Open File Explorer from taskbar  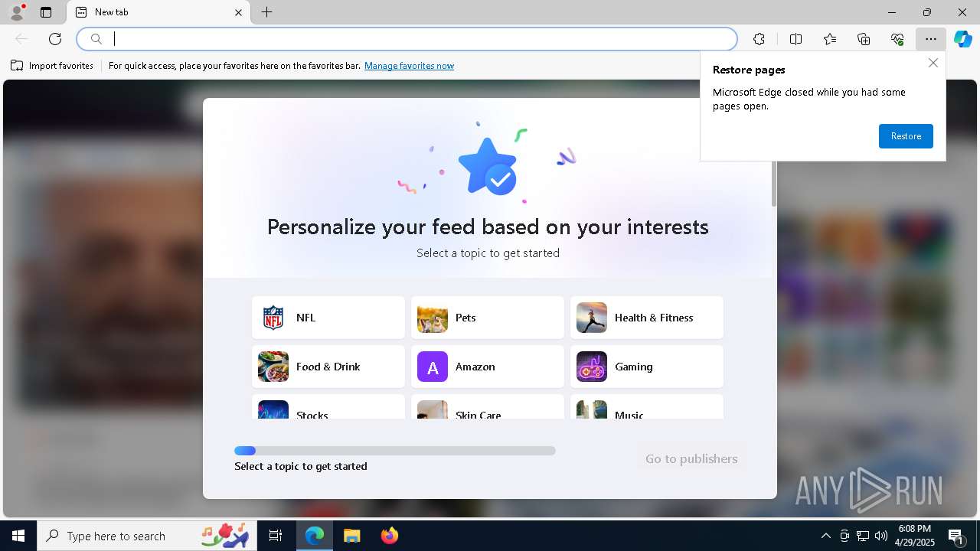point(351,536)
